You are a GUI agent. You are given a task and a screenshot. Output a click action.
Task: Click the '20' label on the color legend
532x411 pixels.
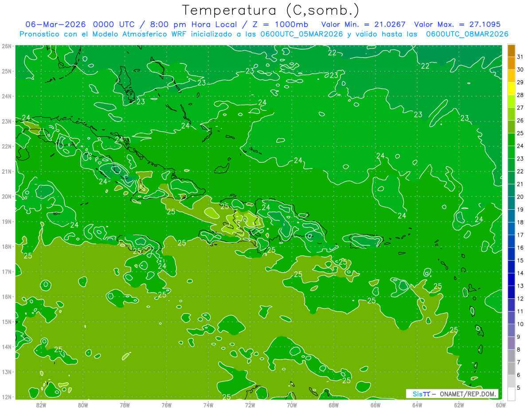point(520,197)
